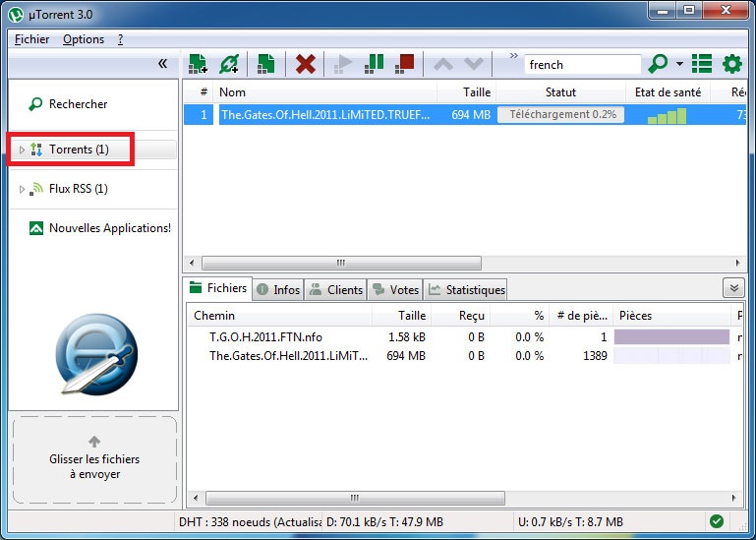Image resolution: width=756 pixels, height=540 pixels.
Task: Switch to the Infos tab
Action: (278, 289)
